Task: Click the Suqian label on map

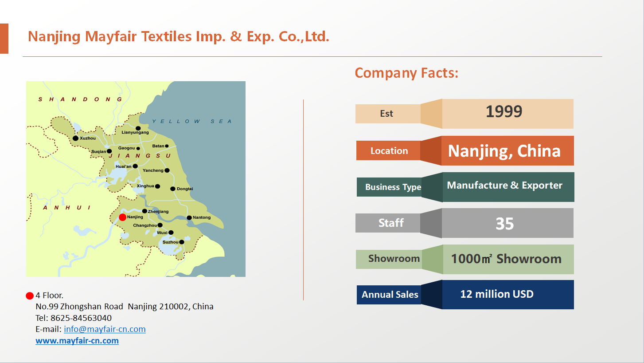Action: (99, 151)
